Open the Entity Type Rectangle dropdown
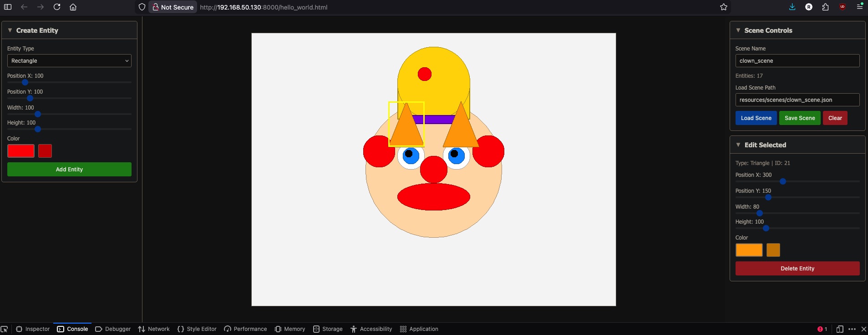The width and height of the screenshot is (868, 335). click(x=69, y=61)
